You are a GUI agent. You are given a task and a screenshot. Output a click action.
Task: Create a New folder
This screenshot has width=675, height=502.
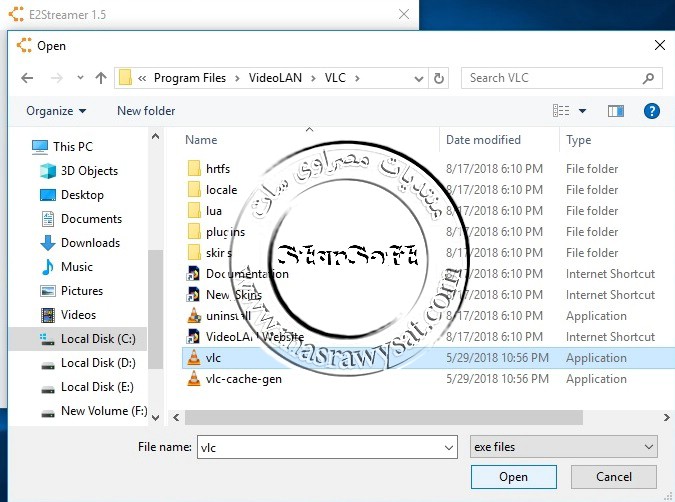(146, 111)
